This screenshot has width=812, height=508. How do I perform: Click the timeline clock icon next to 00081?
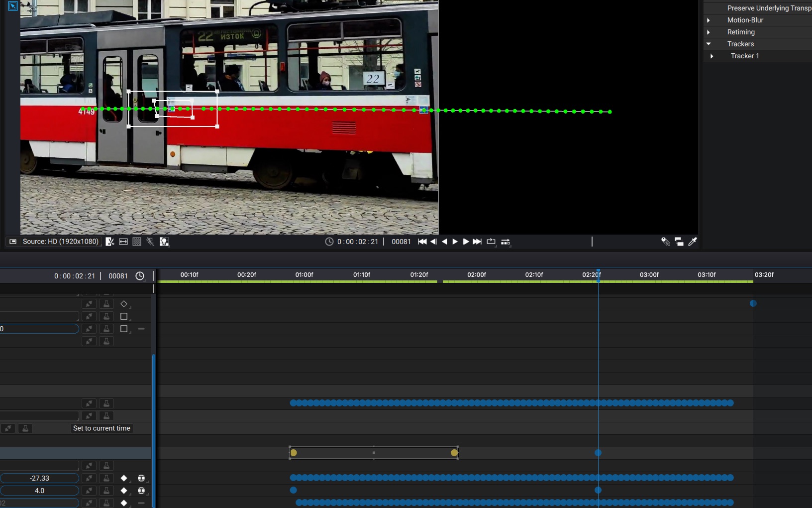click(x=140, y=276)
